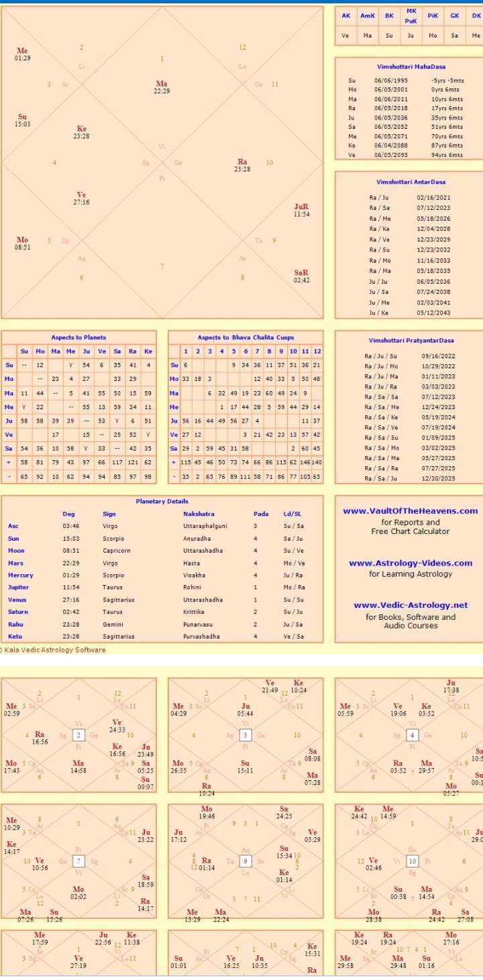Image resolution: width=483 pixels, height=980 pixels.
Task: Visit the www.Vedic-Astrology.net link
Action: pyautogui.click(x=411, y=605)
